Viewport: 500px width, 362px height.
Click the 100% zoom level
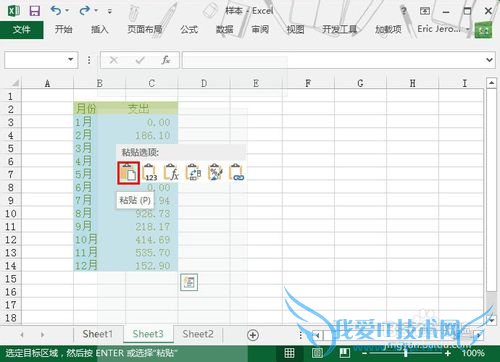[x=473, y=353]
